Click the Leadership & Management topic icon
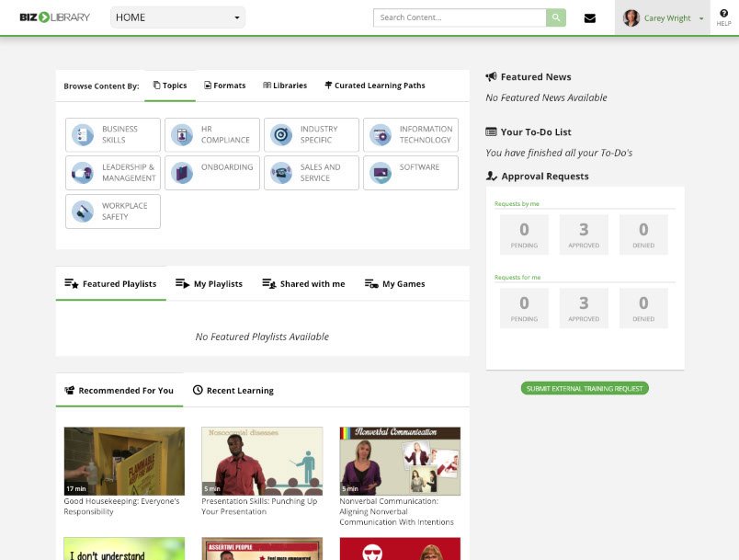The height and width of the screenshot is (560, 739). tap(83, 173)
